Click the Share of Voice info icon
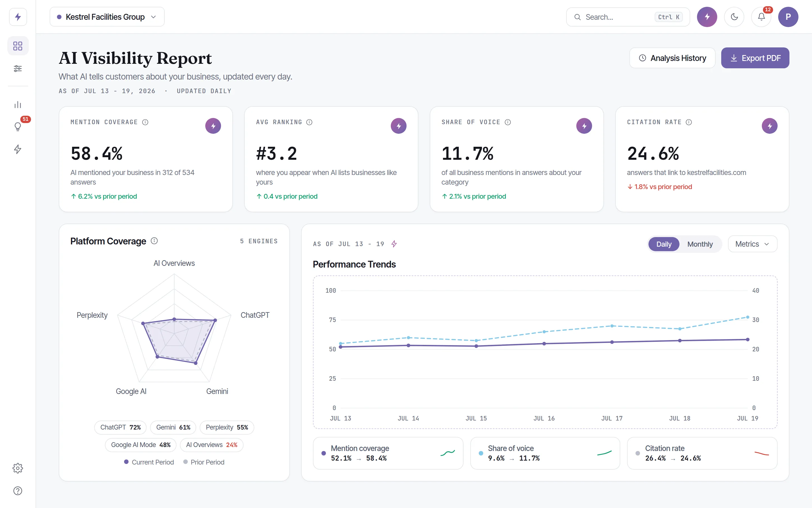812x508 pixels. pos(508,122)
